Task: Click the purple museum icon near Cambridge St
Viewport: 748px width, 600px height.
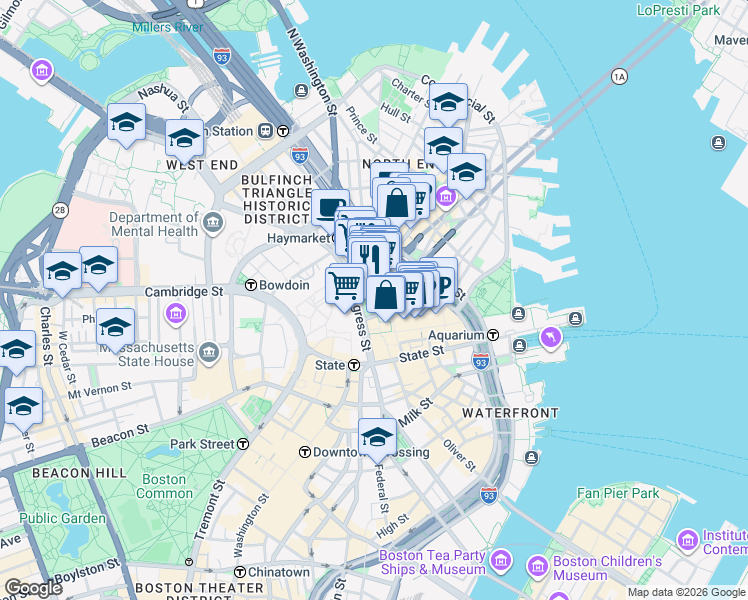Action: pos(176,314)
